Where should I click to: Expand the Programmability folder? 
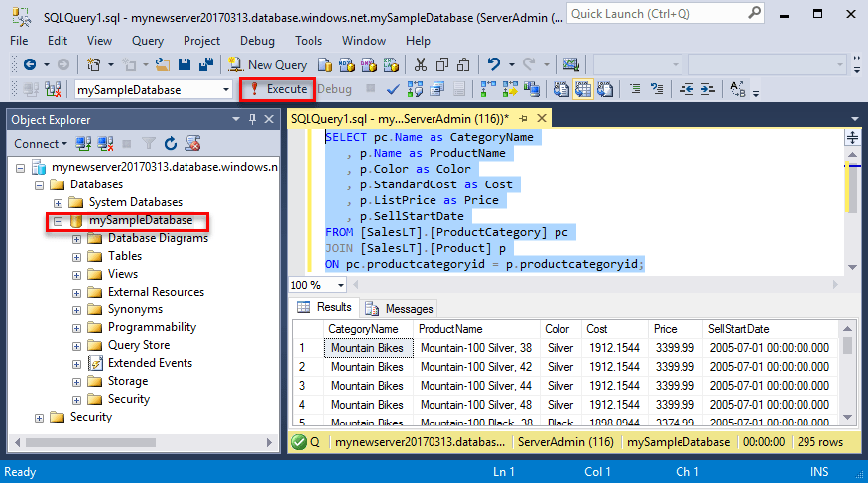click(77, 328)
